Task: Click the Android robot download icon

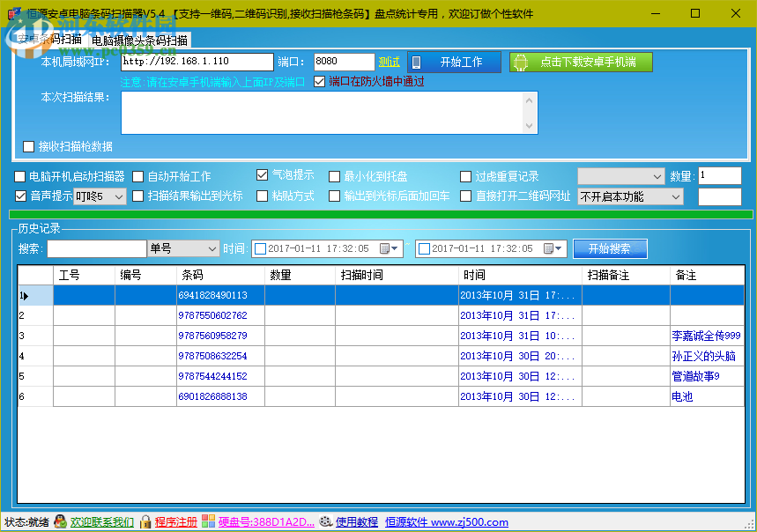Action: 521,63
